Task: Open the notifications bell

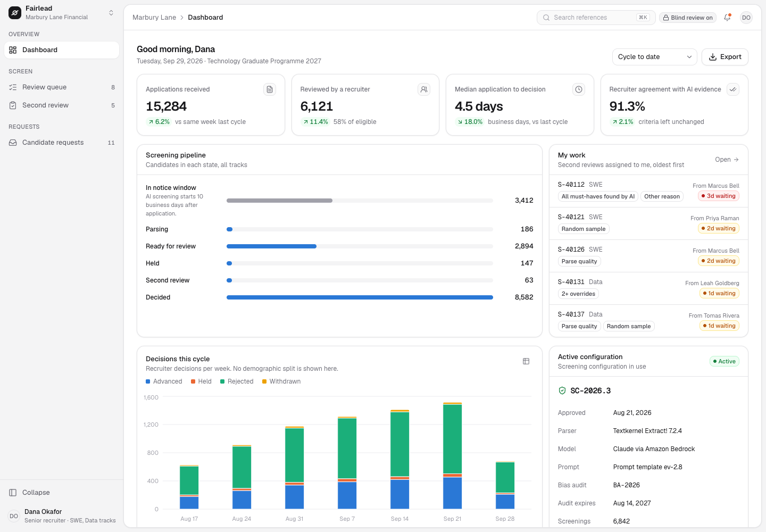Action: [727, 18]
